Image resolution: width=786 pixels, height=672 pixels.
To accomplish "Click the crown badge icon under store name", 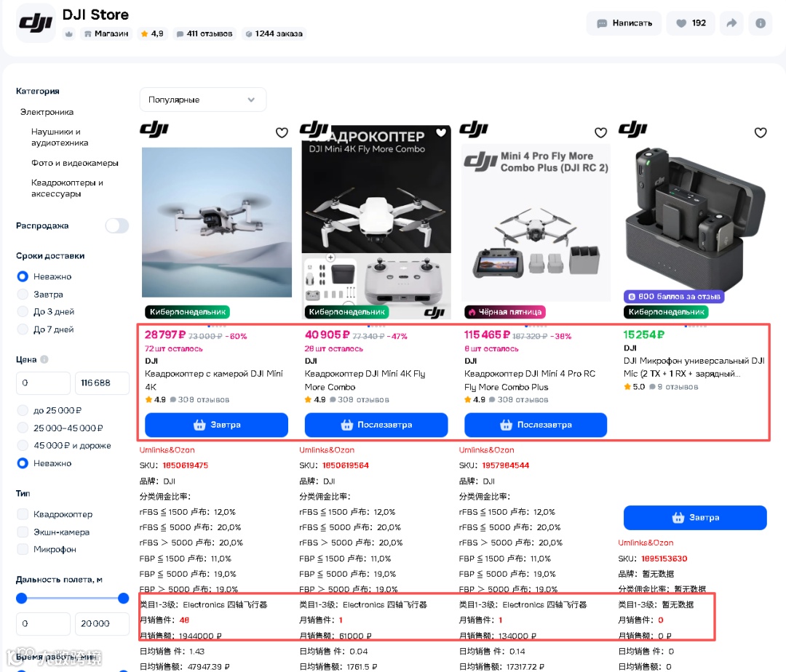I will 69,34.
